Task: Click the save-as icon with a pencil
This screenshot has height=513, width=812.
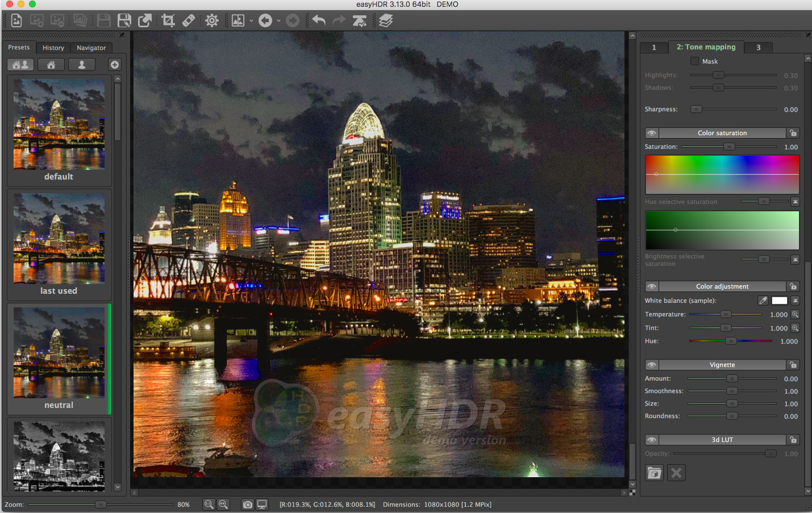Action: point(124,21)
